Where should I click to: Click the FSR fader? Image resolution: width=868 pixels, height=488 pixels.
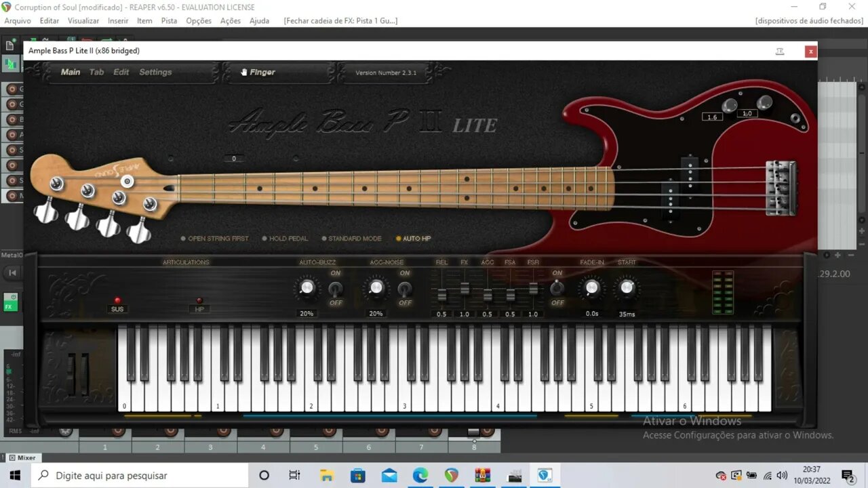[x=534, y=288]
